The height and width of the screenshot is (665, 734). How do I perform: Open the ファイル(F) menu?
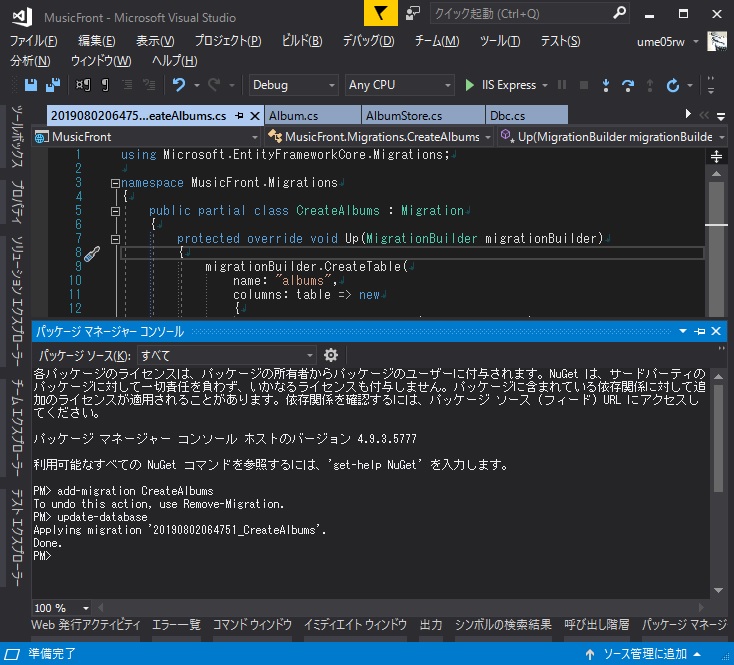[x=34, y=41]
